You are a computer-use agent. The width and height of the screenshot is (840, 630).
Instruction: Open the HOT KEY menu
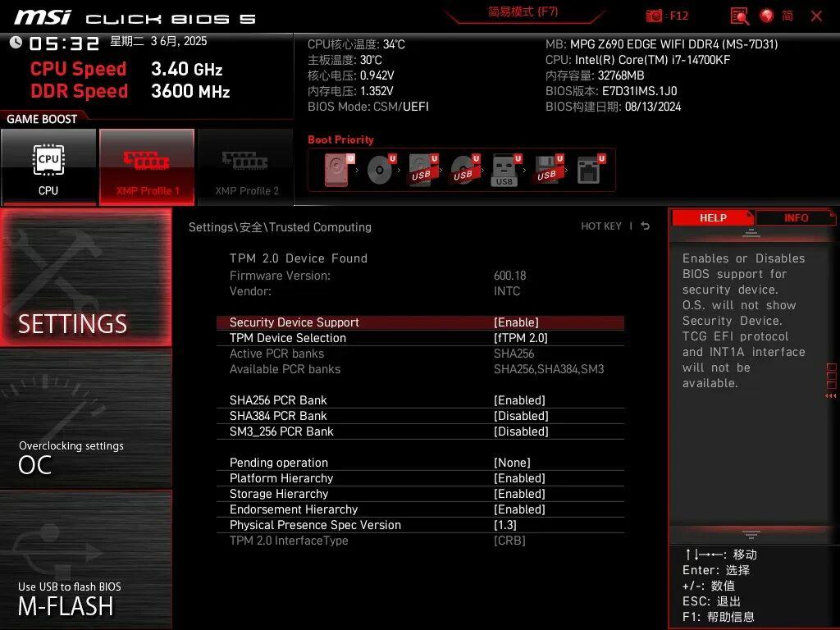point(601,226)
